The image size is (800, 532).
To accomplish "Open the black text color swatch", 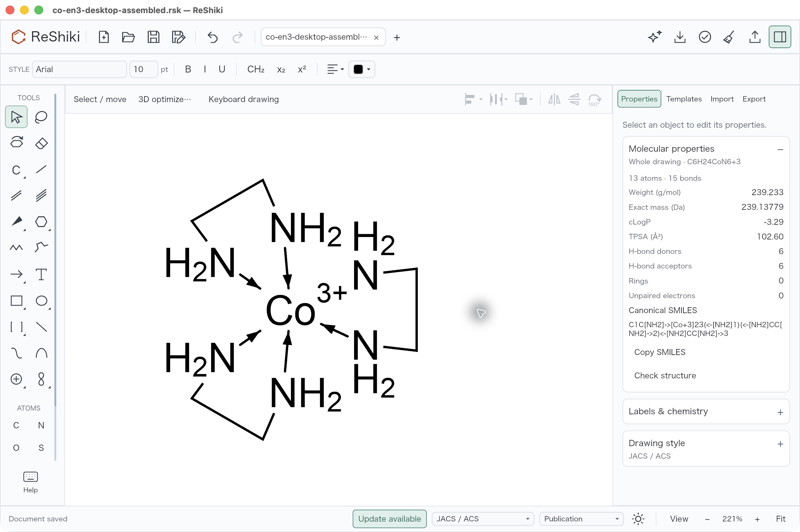I will coord(361,69).
